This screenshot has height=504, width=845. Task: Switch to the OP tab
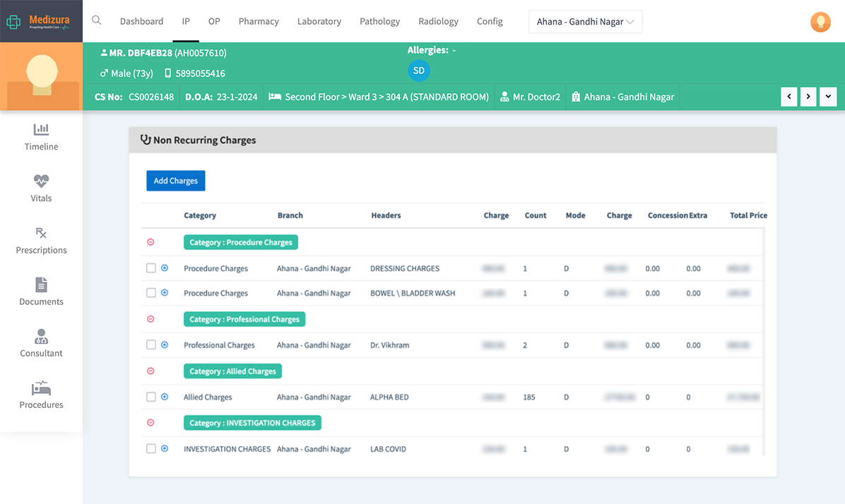click(x=214, y=22)
